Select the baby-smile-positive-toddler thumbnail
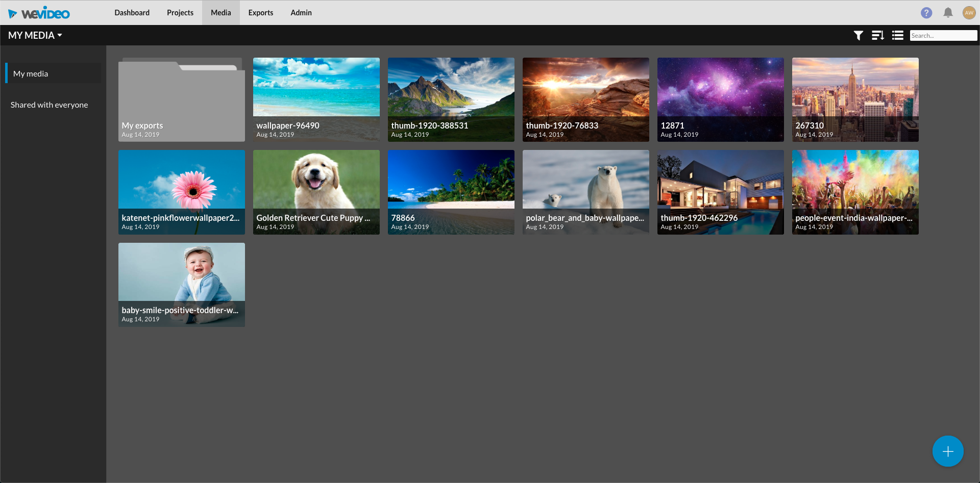This screenshot has height=483, width=980. [x=181, y=284]
